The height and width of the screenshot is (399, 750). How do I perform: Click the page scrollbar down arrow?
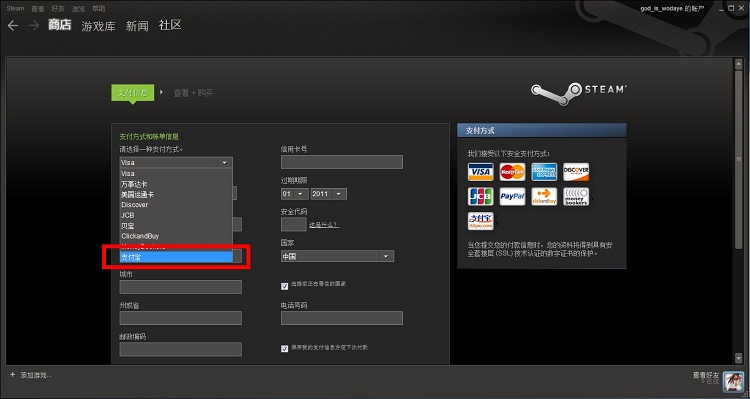[x=739, y=358]
